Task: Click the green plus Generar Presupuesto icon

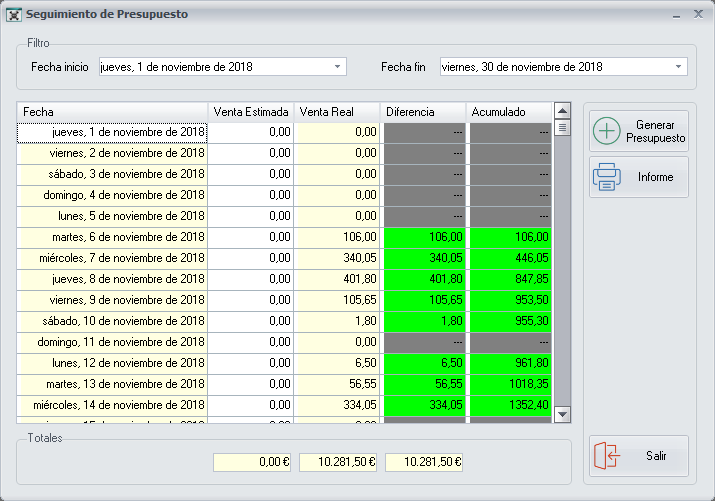Action: click(607, 131)
